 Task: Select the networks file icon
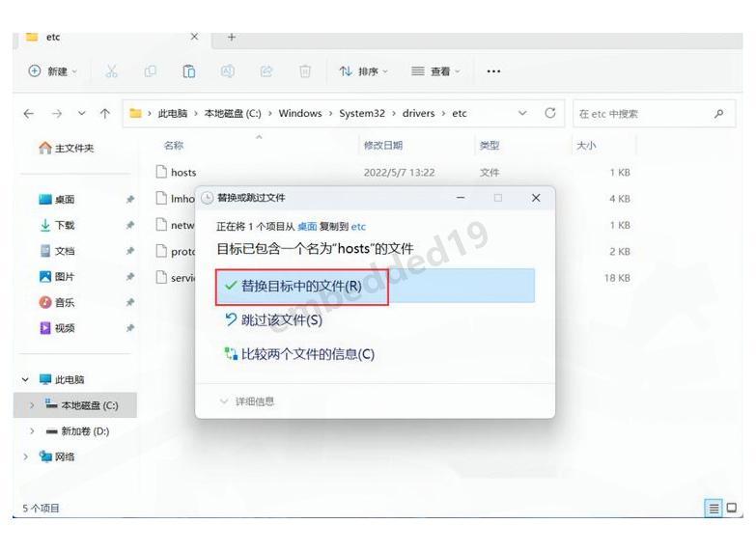coord(161,225)
